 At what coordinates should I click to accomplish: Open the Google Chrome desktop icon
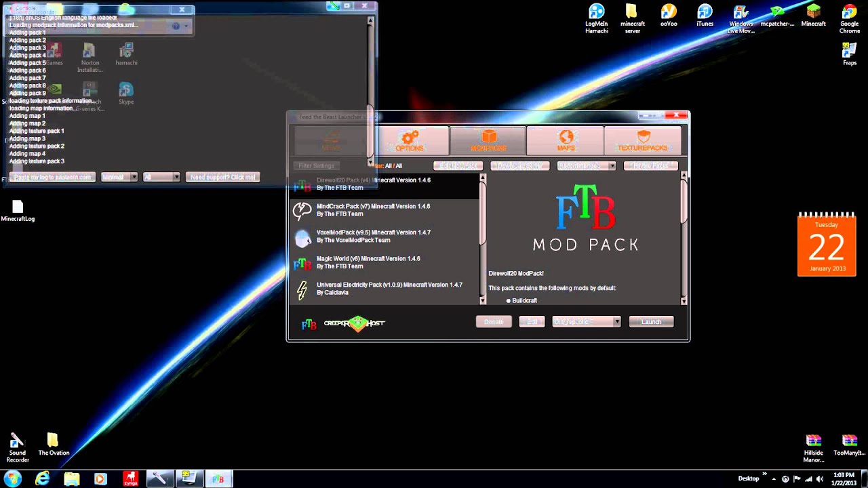(850, 19)
